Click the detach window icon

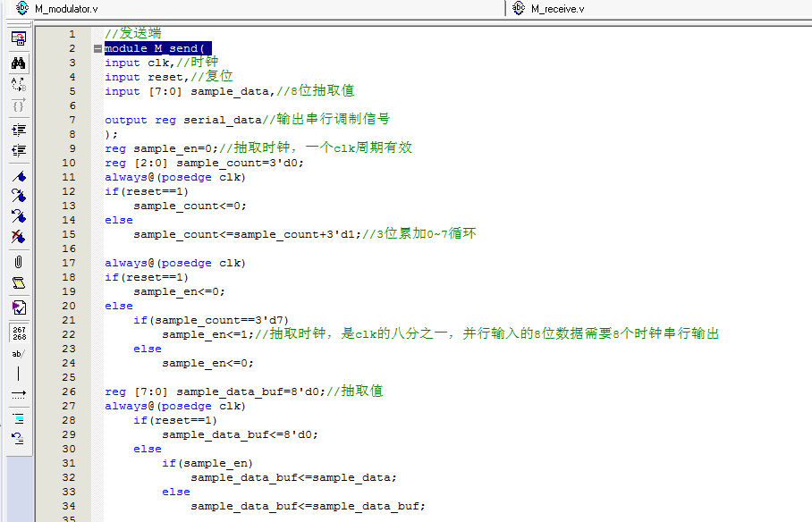19,38
